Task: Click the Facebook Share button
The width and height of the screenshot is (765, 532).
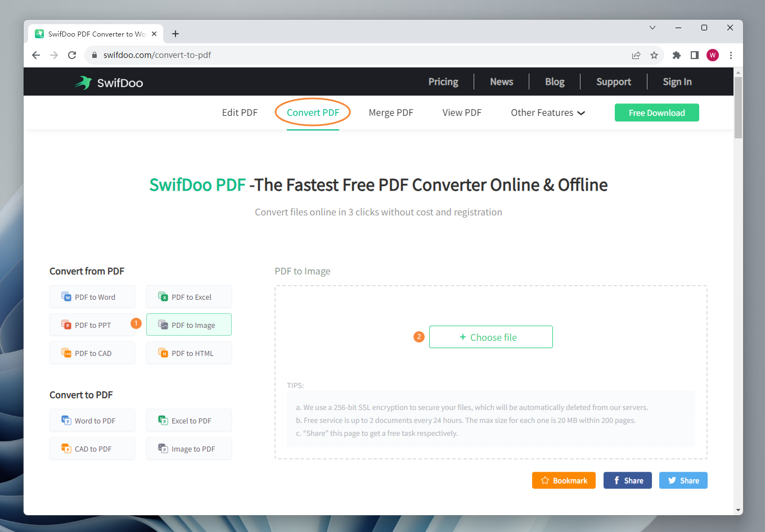Action: click(x=628, y=480)
